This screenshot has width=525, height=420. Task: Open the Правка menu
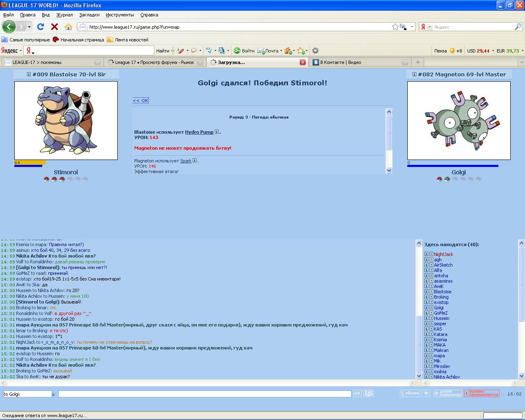27,15
